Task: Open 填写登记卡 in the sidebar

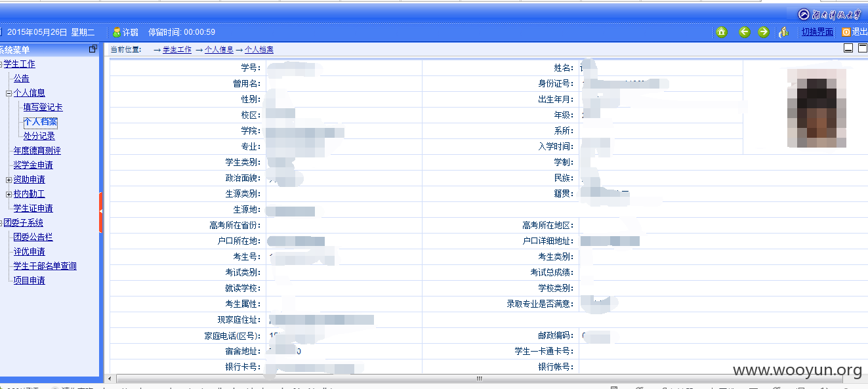Action: 43,108
